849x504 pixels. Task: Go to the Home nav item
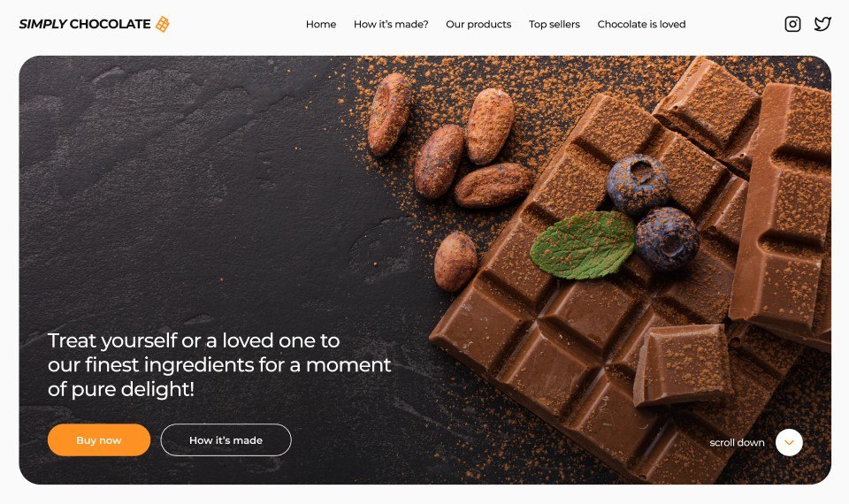coord(321,25)
